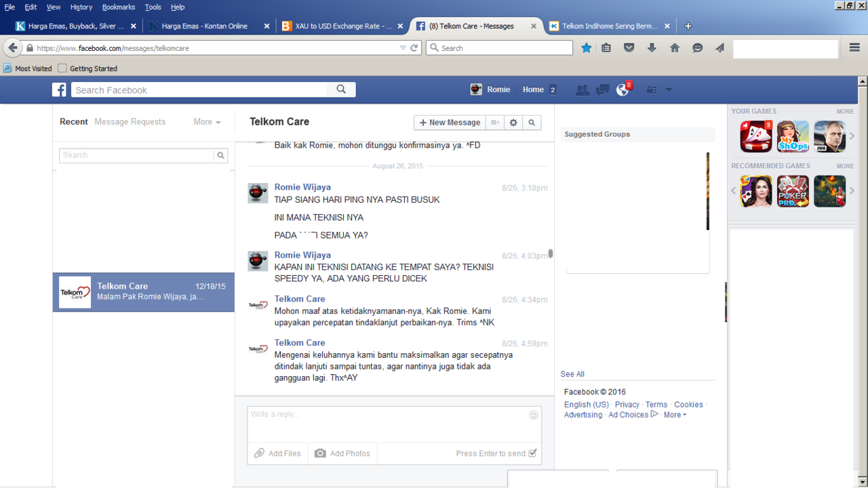This screenshot has height=488, width=868.
Task: Open the Facebook account dropdown arrow
Action: coord(669,89)
